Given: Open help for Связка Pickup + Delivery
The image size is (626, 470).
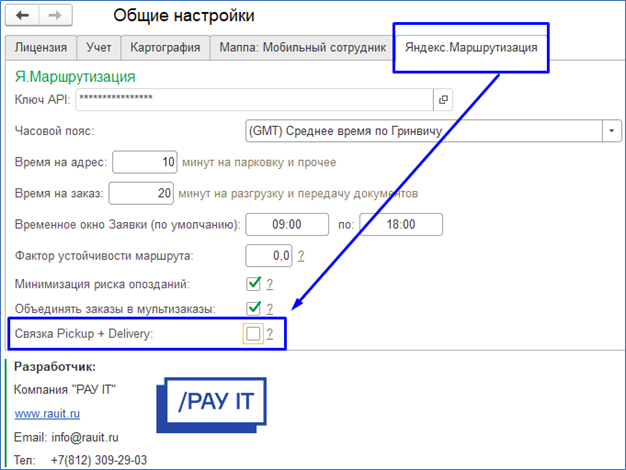Looking at the screenshot, I should pyautogui.click(x=270, y=334).
